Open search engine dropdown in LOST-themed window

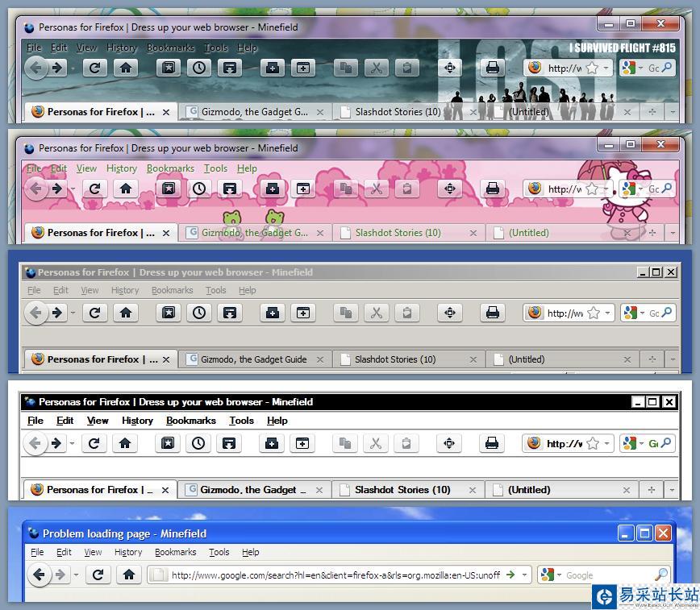pyautogui.click(x=640, y=68)
